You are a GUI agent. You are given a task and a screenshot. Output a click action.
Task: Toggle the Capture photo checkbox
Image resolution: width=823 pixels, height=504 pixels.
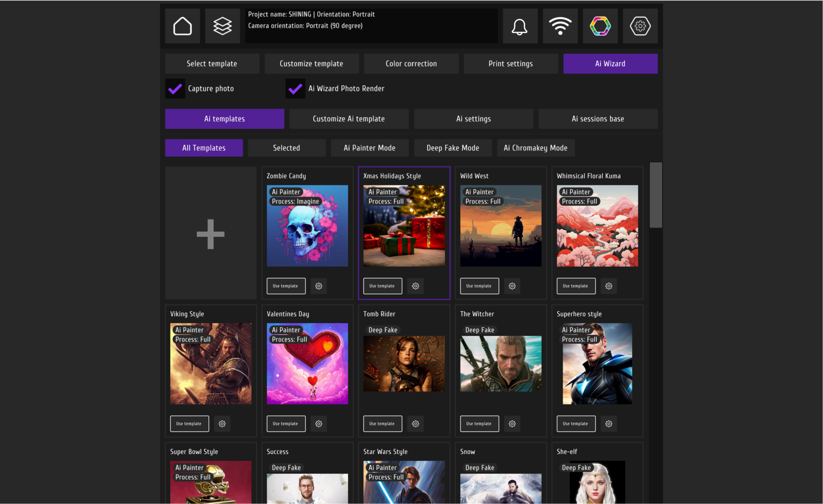click(x=175, y=89)
